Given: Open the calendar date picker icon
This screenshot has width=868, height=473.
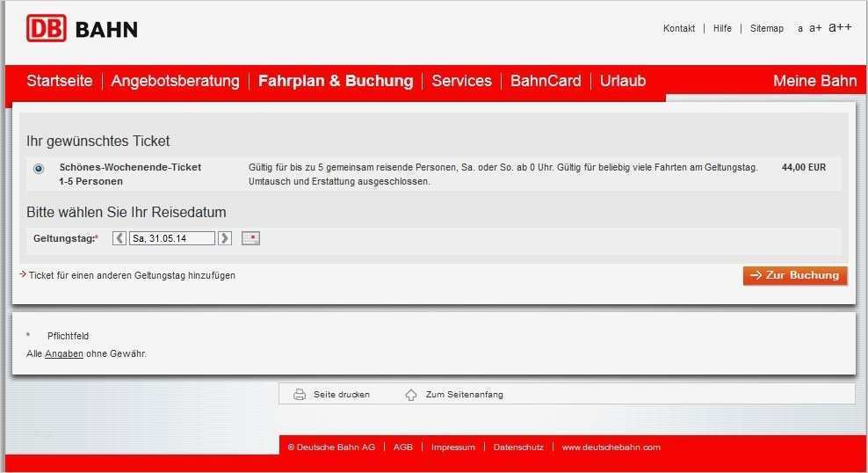Looking at the screenshot, I should pyautogui.click(x=250, y=238).
